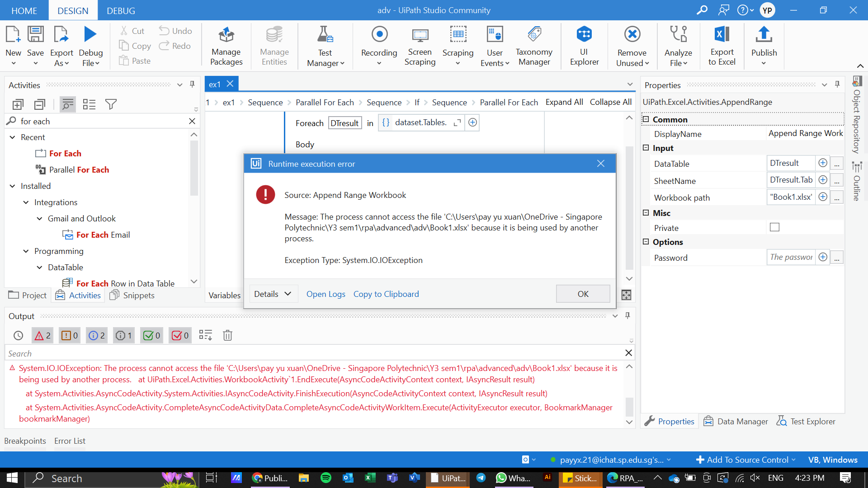Click Open Logs link
868x488 pixels.
pos(325,294)
